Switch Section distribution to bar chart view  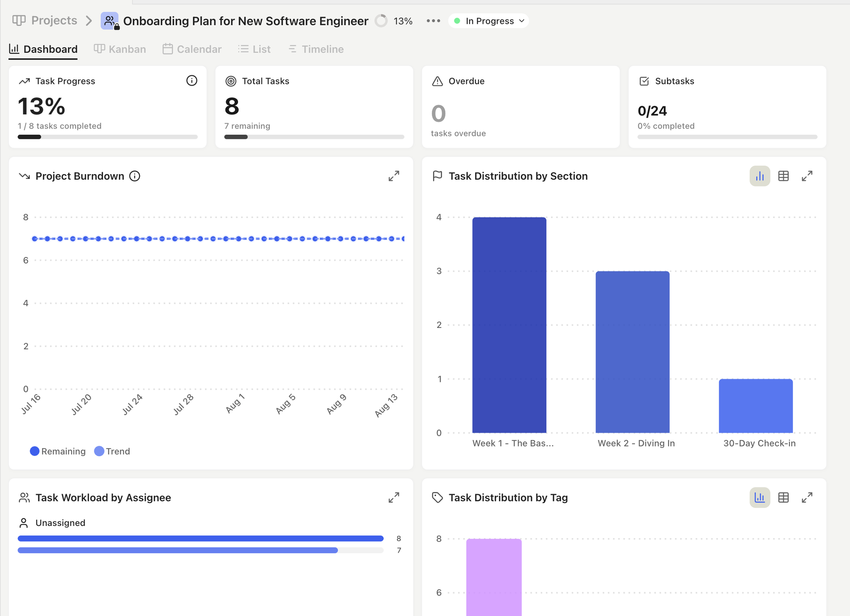[x=759, y=176]
